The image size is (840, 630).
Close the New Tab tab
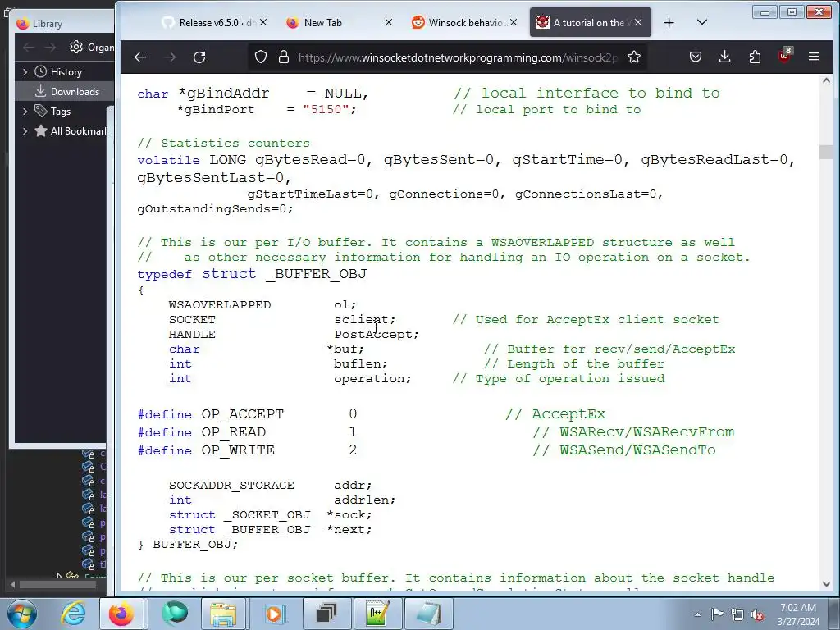click(389, 22)
